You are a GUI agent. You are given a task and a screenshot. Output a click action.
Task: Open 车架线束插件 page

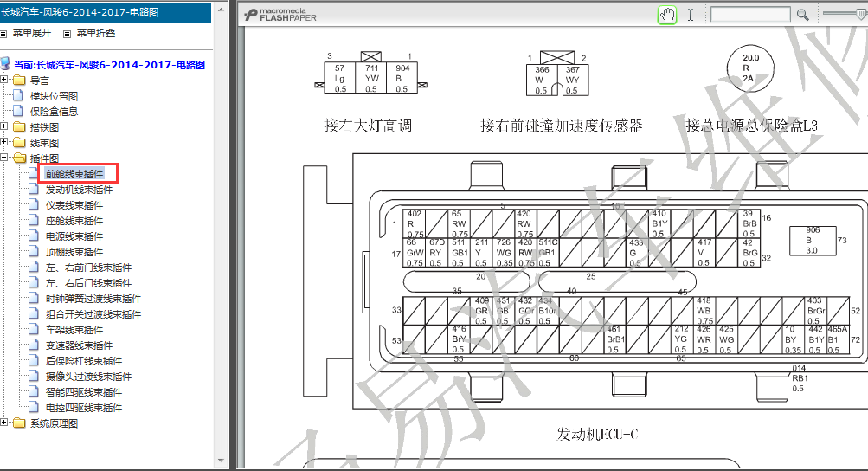coord(74,330)
